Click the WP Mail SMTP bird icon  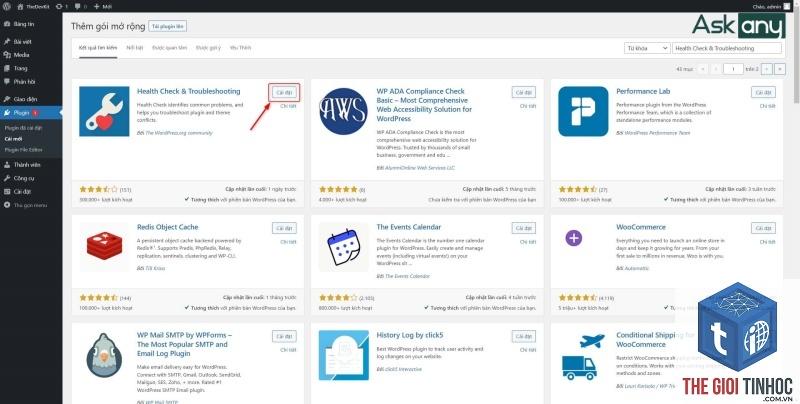point(104,355)
